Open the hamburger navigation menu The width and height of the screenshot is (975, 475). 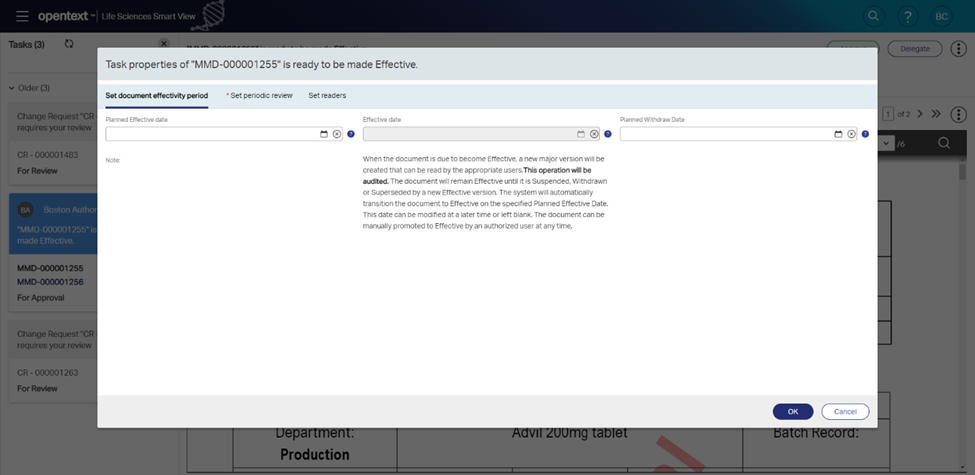pyautogui.click(x=22, y=16)
